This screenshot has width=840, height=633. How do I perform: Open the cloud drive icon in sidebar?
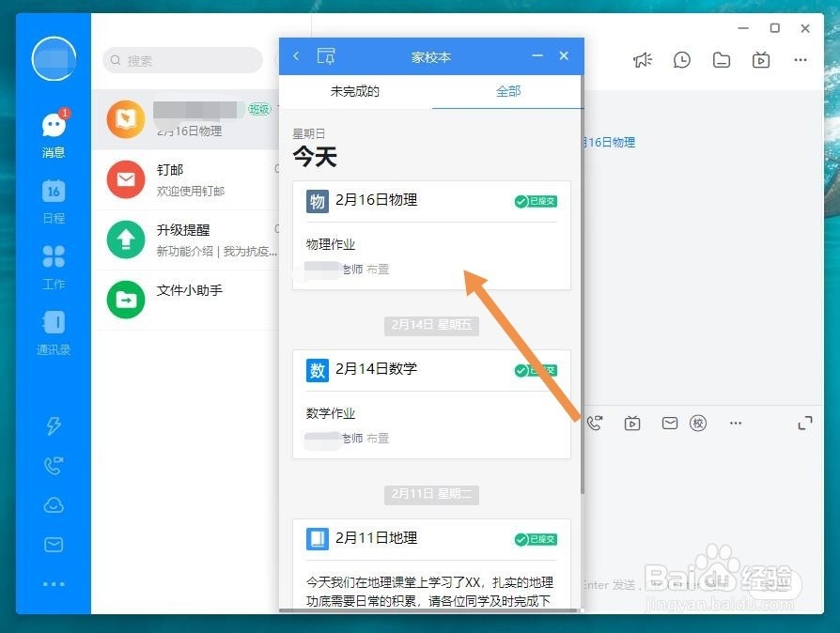(54, 505)
